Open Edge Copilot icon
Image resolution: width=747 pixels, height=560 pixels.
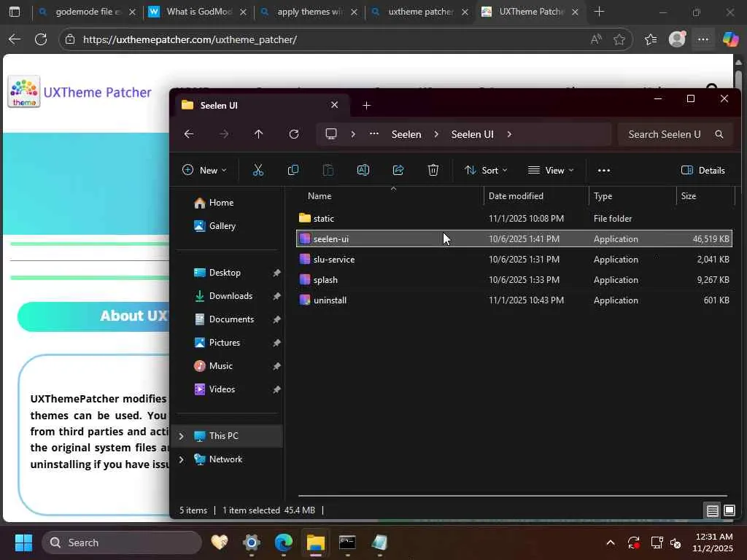(730, 39)
